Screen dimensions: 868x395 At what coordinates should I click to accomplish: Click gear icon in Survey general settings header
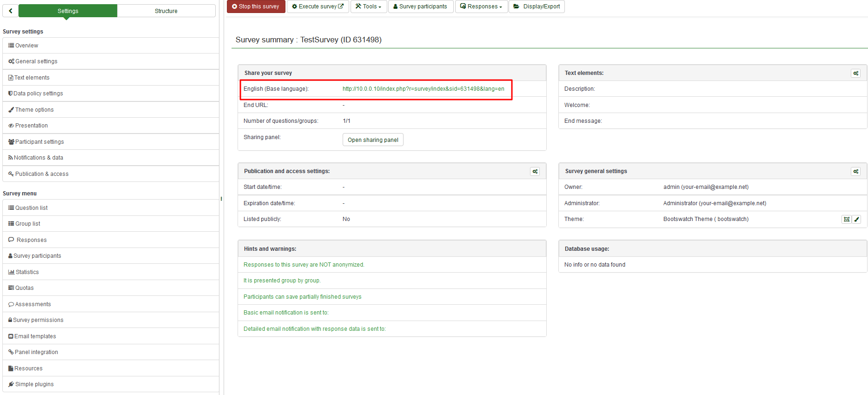pos(855,171)
